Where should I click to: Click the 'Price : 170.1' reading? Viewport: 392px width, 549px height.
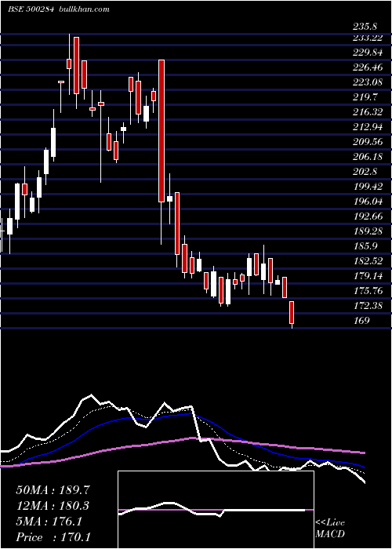click(x=53, y=537)
